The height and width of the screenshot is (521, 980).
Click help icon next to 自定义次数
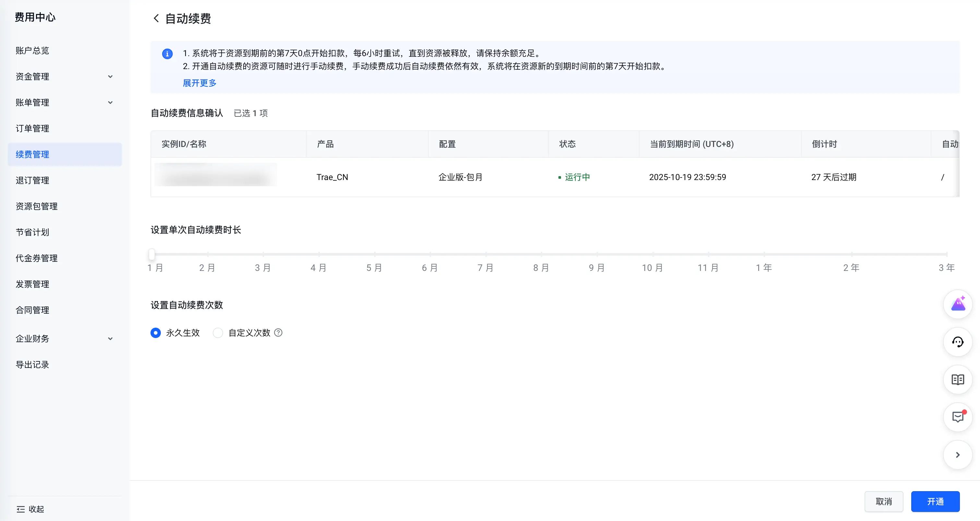[x=279, y=333]
